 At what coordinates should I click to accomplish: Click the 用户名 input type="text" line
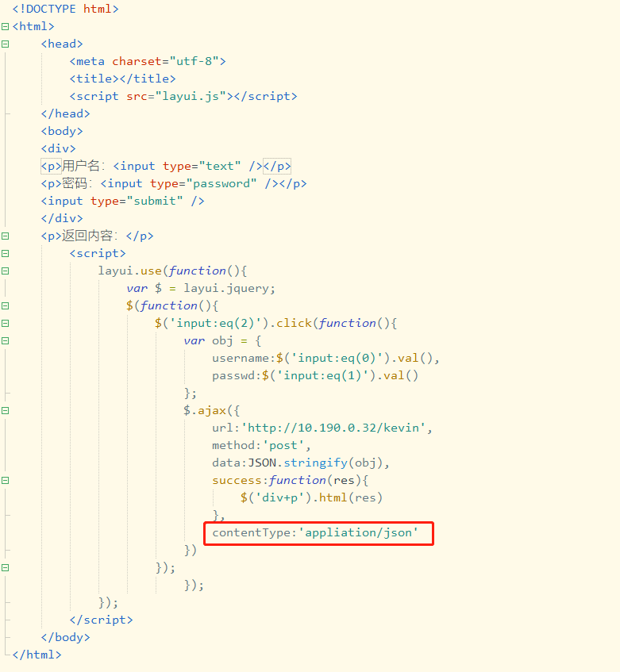point(166,167)
